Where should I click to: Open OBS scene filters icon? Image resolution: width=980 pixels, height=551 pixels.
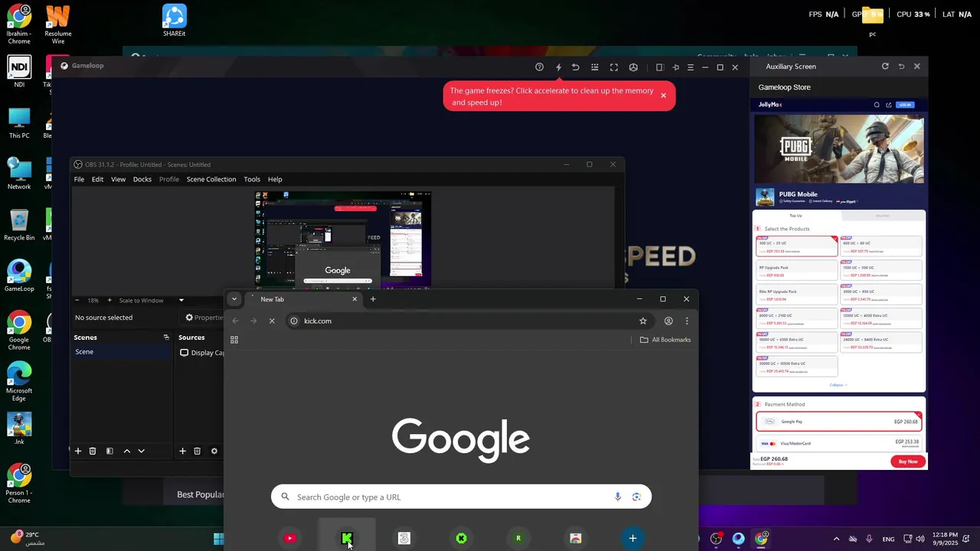[x=109, y=452]
